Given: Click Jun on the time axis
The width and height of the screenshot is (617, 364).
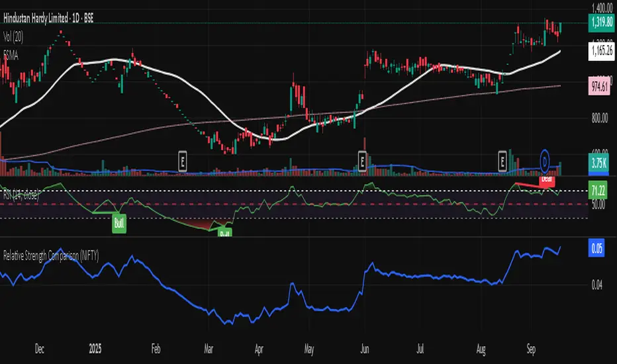Looking at the screenshot, I should pyautogui.click(x=364, y=349).
